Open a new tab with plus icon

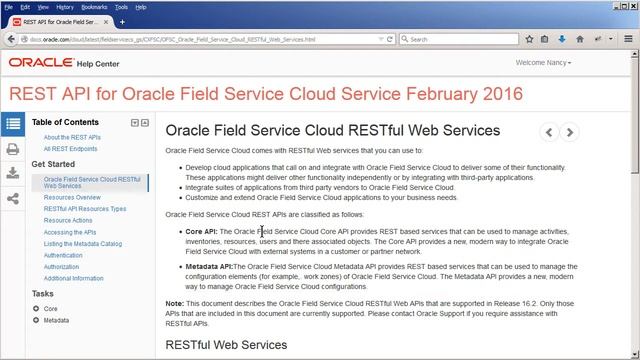click(x=122, y=22)
